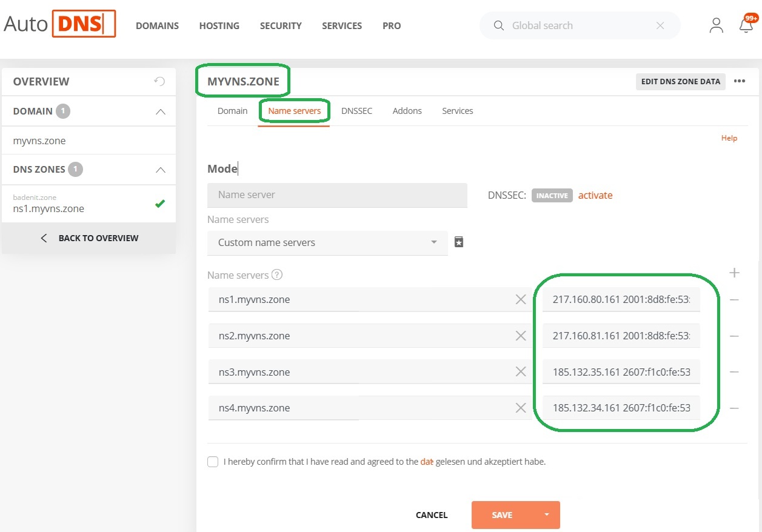This screenshot has width=762, height=532.
Task: Click the name server bookmark set icon
Action: (459, 242)
